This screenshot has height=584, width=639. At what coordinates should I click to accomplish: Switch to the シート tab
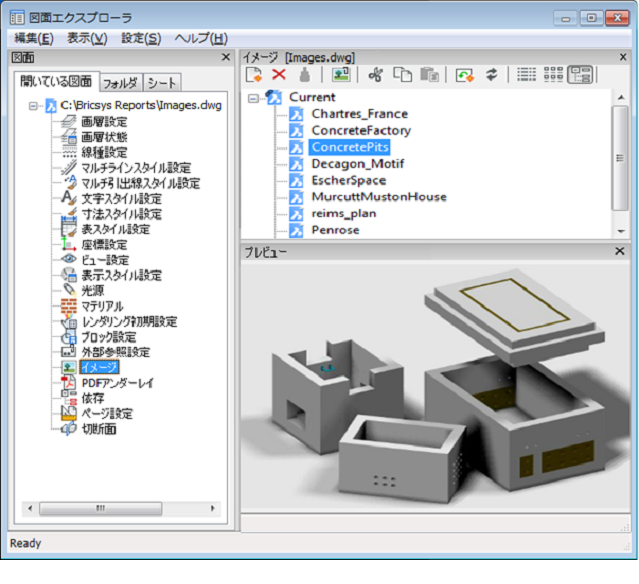(x=162, y=83)
